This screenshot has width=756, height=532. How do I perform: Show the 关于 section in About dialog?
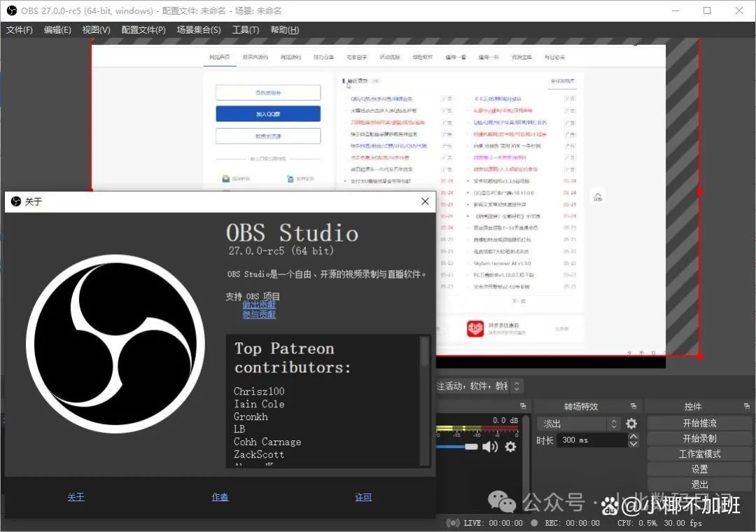[76, 497]
